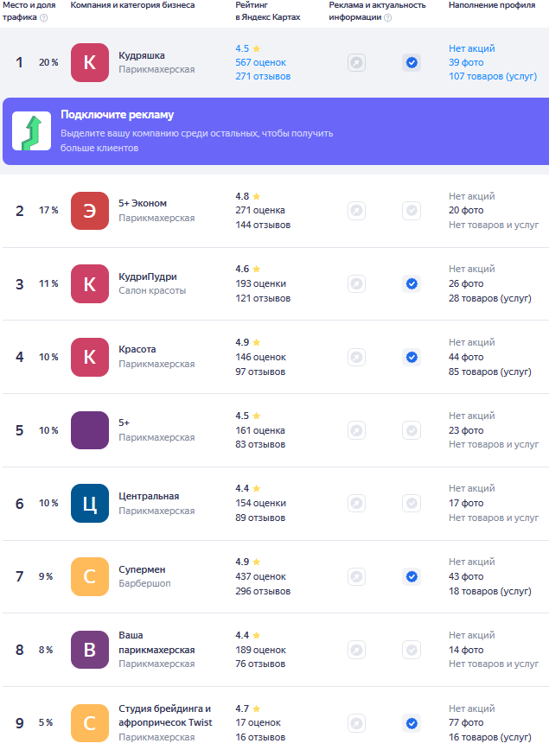Click the 77 фото text

point(466,722)
